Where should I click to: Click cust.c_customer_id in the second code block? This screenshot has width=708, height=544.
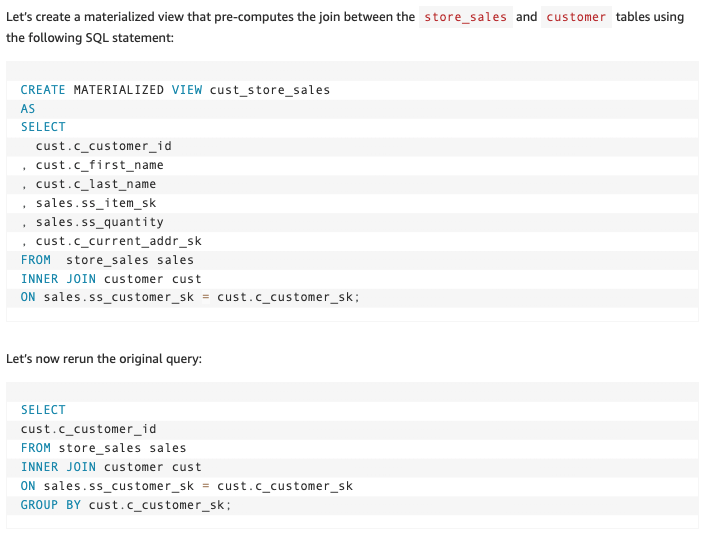[x=88, y=429]
